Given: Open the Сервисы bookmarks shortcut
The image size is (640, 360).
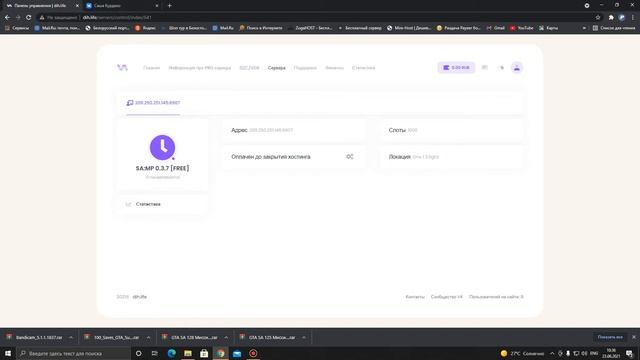Looking at the screenshot, I should coord(17,28).
